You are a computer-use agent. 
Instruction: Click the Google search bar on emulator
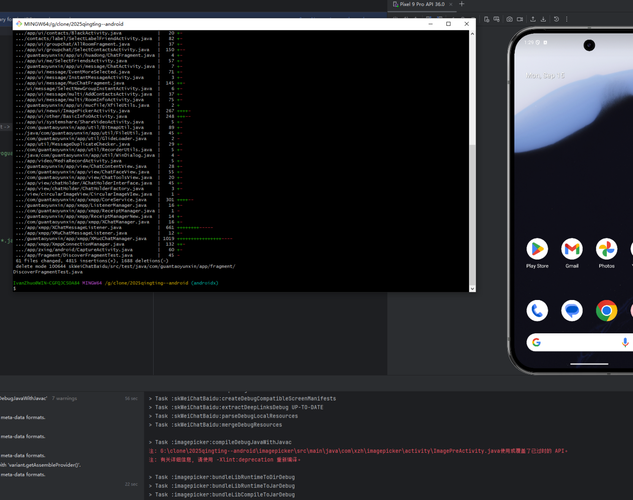579,342
